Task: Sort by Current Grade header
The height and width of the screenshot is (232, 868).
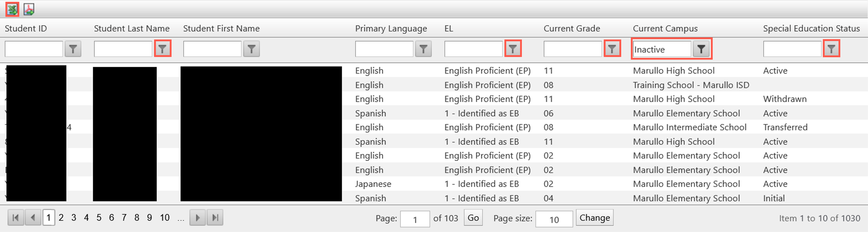Action: click(572, 29)
